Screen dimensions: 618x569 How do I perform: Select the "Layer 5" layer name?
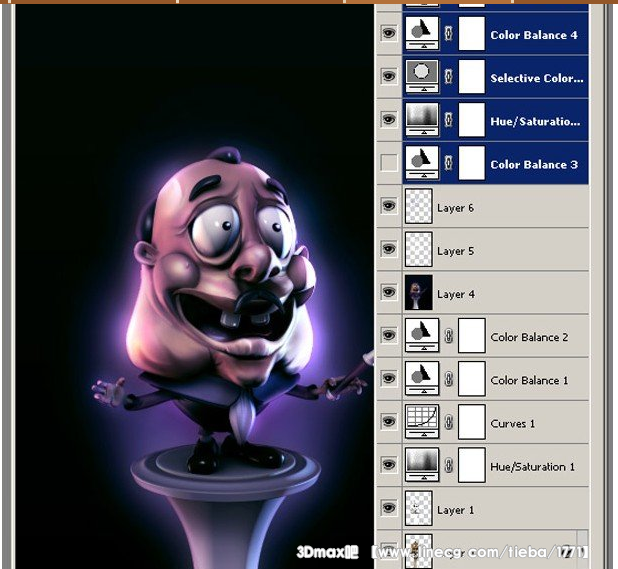tap(455, 251)
